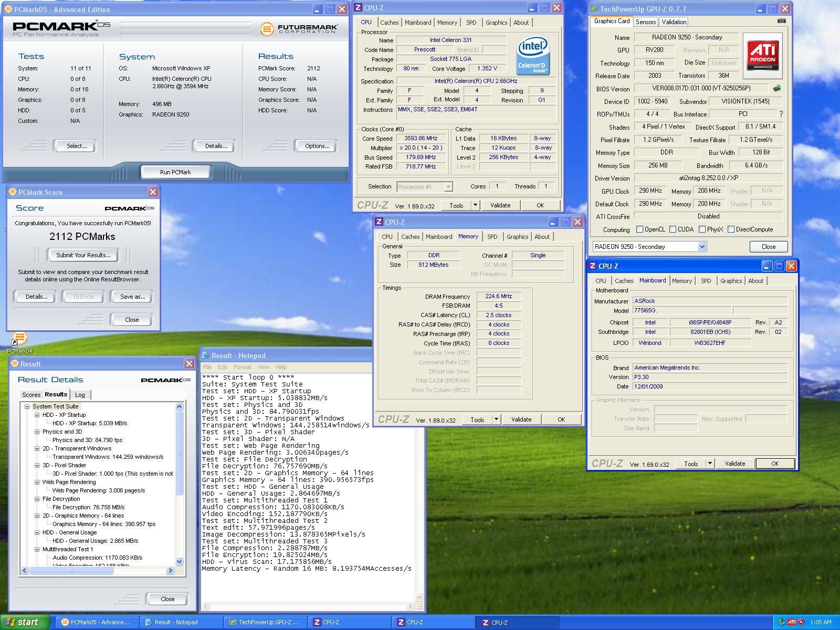Click the Result Notepad title bar icon
Screen dimensions: 840x630
pos(205,355)
